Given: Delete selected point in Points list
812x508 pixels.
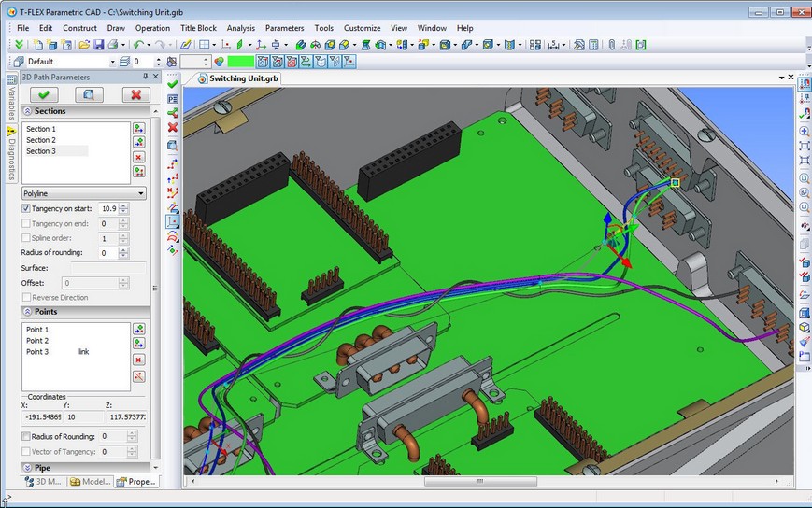Looking at the screenshot, I should coord(139,360).
